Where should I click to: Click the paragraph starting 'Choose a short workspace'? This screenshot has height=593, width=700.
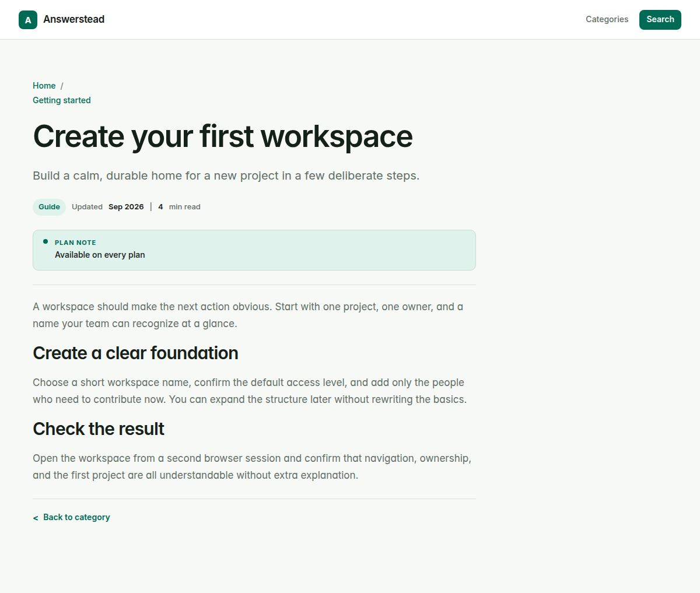pos(250,391)
